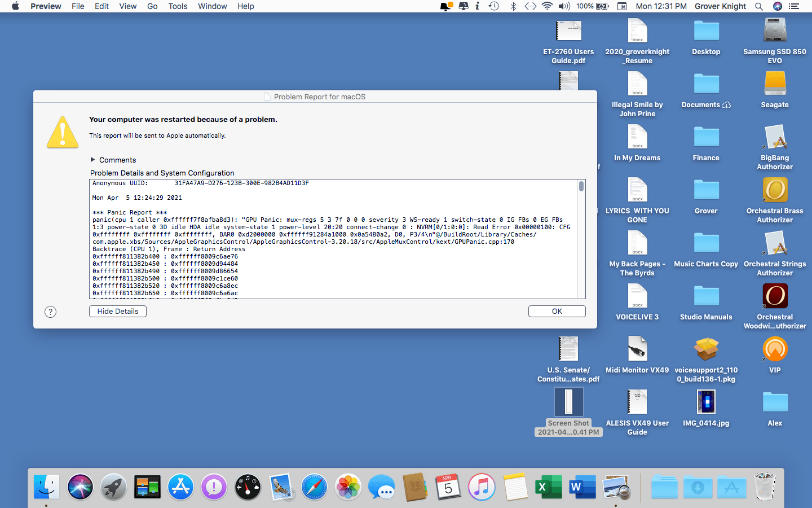Click OK to send the problem report

coord(557,311)
